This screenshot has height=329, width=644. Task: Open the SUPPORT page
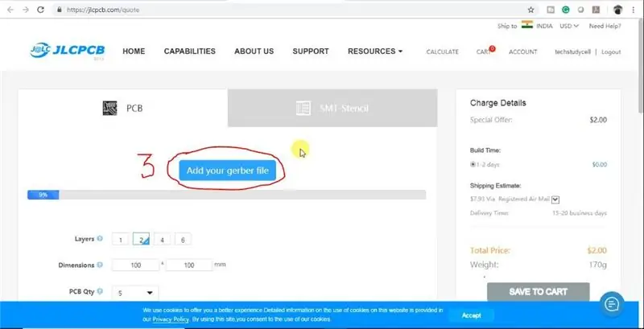(x=311, y=51)
